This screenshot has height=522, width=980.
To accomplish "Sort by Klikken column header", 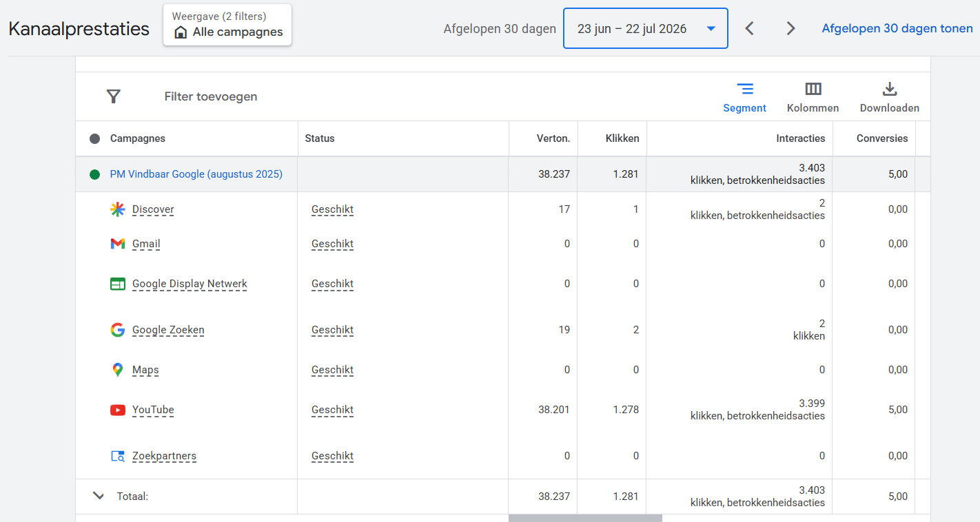I will click(622, 138).
